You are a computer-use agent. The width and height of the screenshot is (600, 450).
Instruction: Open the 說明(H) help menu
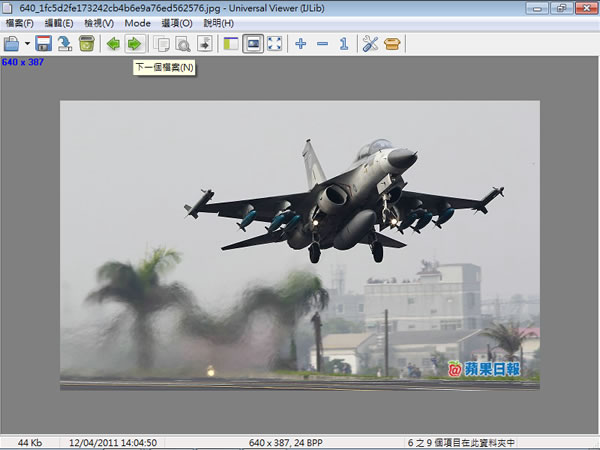218,23
